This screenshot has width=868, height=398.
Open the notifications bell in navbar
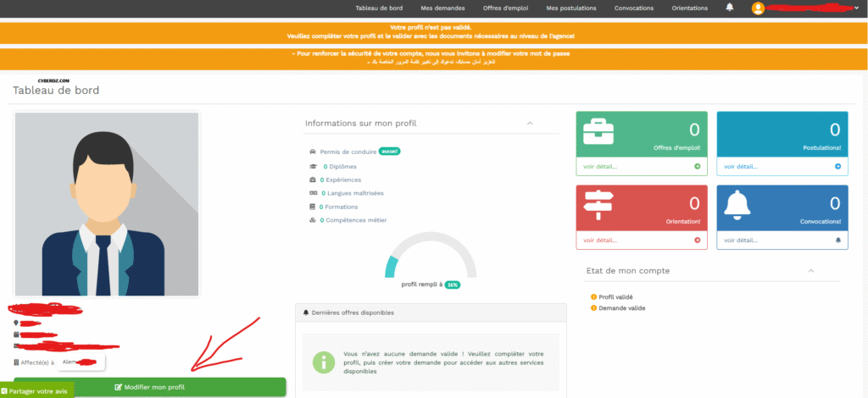730,7
